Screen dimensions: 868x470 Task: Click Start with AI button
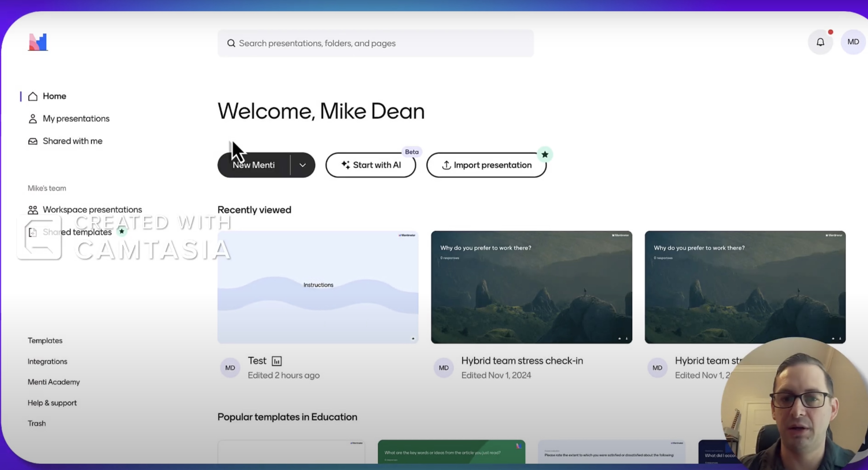coord(371,165)
